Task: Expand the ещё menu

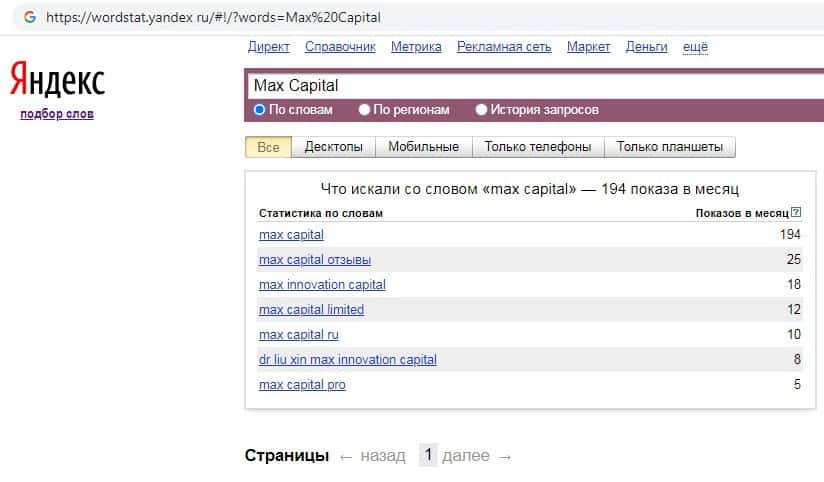Action: click(x=695, y=47)
